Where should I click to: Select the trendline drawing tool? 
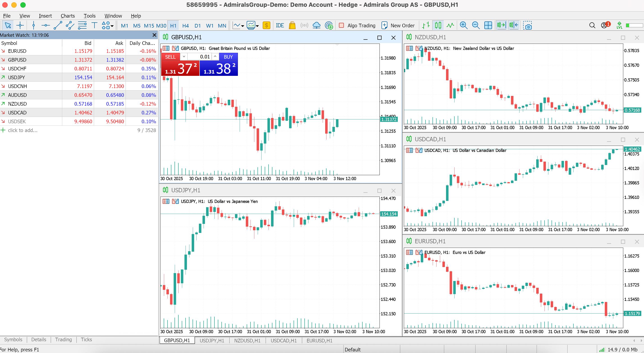coord(58,25)
